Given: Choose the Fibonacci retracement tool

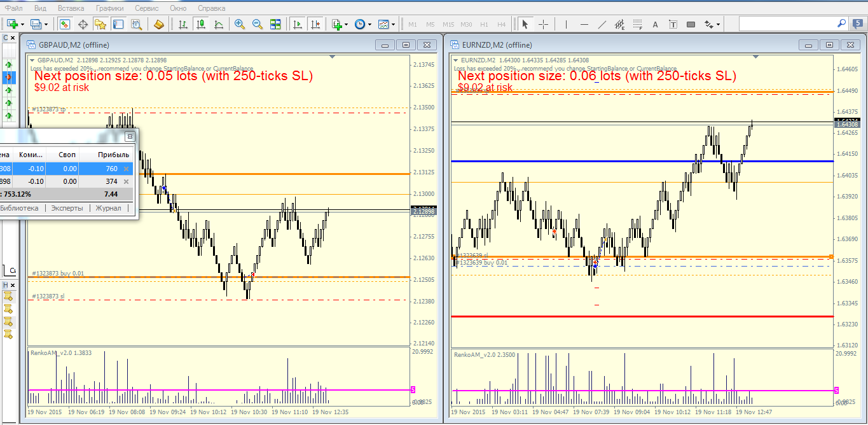Looking at the screenshot, I should (638, 24).
